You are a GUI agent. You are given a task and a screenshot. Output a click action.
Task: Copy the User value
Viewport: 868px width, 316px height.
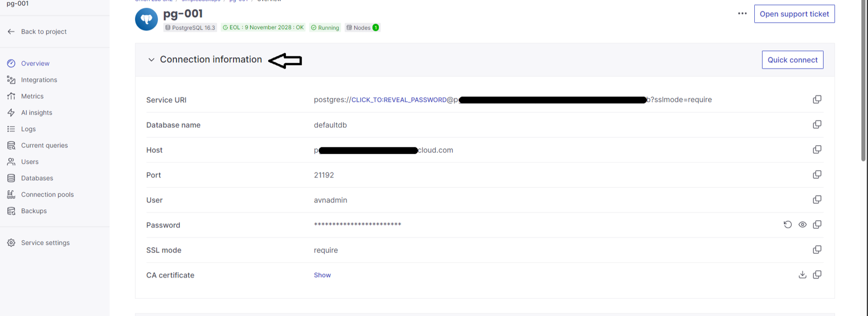click(x=817, y=200)
